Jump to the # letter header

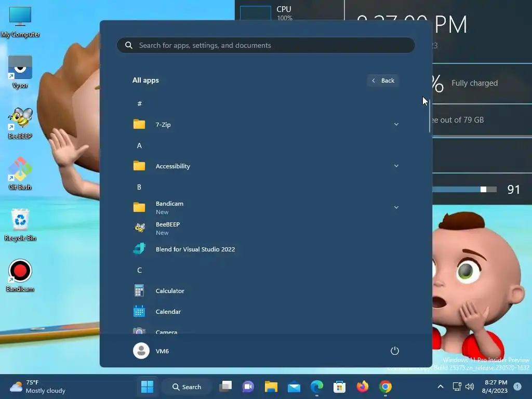pos(139,104)
